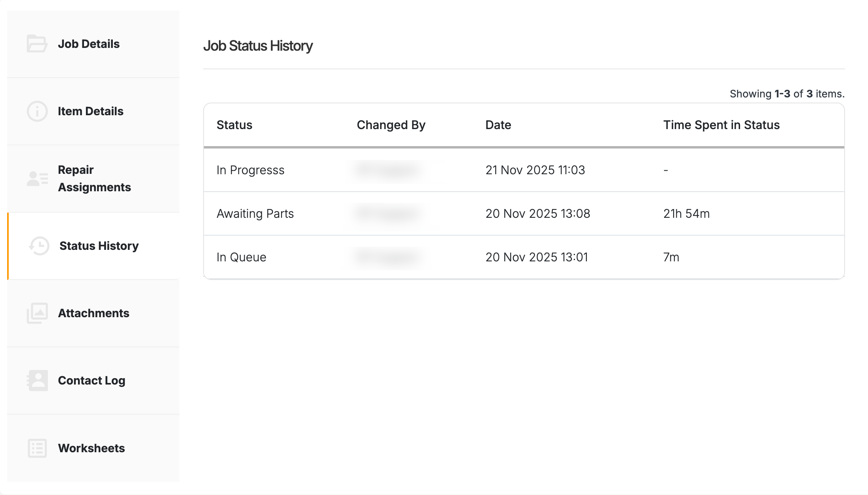
Task: Click the Item Details info icon
Action: point(37,111)
